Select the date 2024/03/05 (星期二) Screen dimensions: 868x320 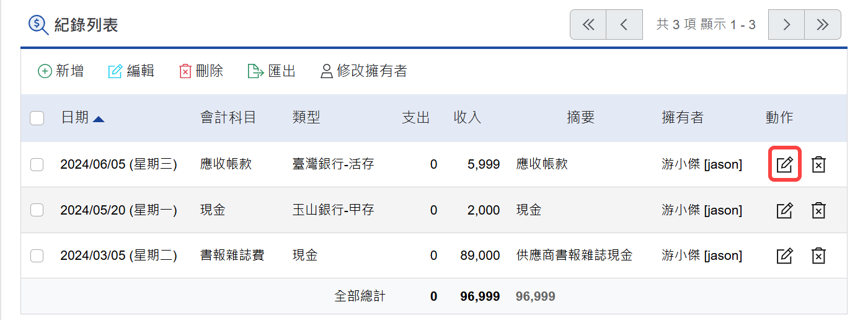(119, 256)
